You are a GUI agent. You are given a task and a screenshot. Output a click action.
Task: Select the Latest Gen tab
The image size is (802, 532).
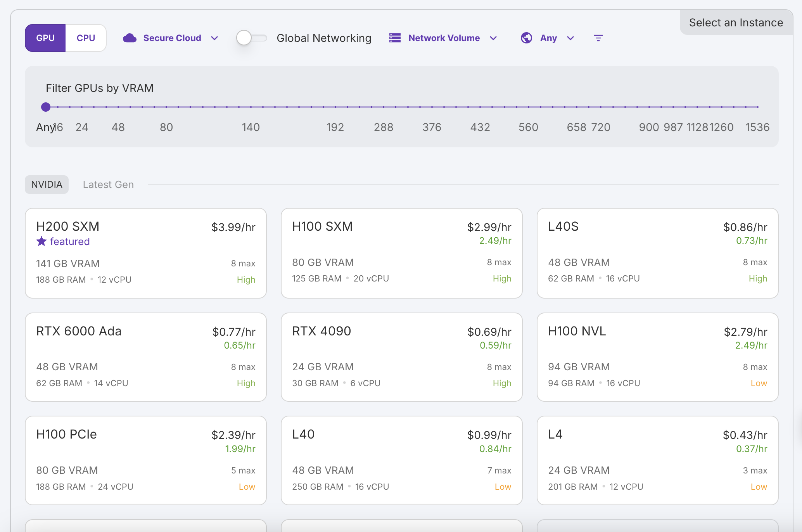[x=108, y=185]
